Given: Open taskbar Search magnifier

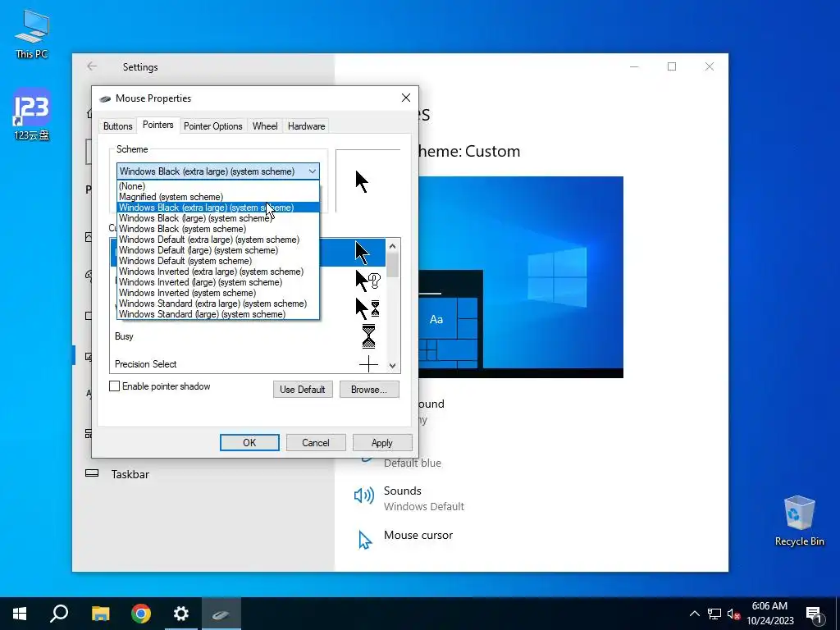Looking at the screenshot, I should tap(59, 614).
